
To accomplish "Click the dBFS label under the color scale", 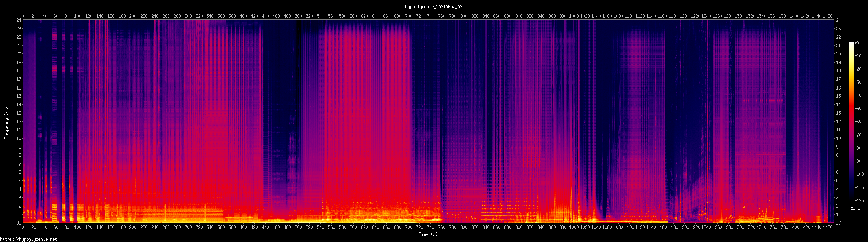I will click(855, 208).
